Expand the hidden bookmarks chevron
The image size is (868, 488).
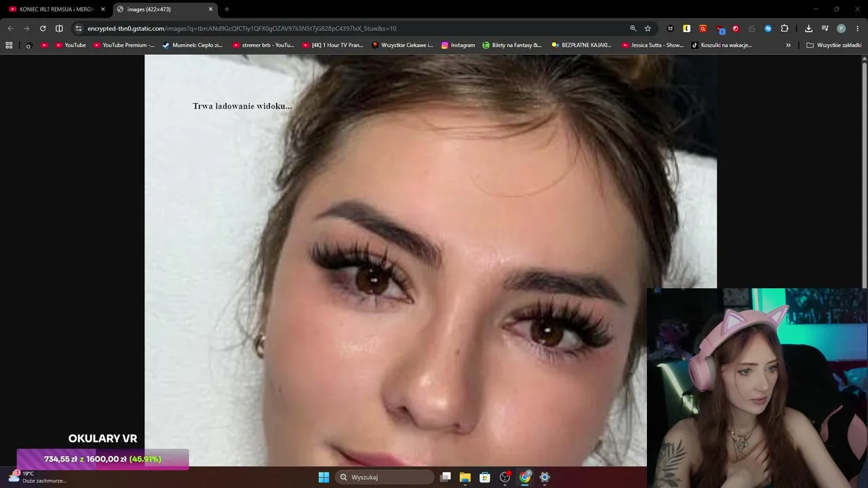788,45
